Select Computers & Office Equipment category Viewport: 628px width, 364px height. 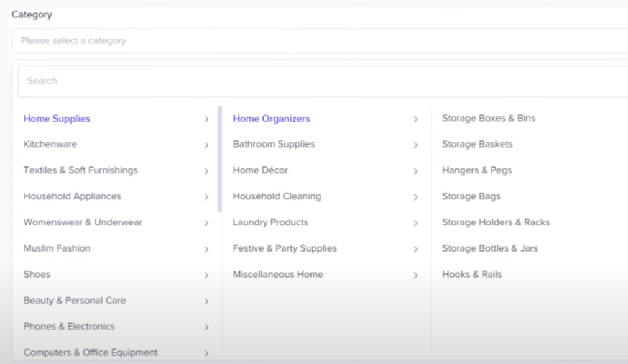pos(91,352)
